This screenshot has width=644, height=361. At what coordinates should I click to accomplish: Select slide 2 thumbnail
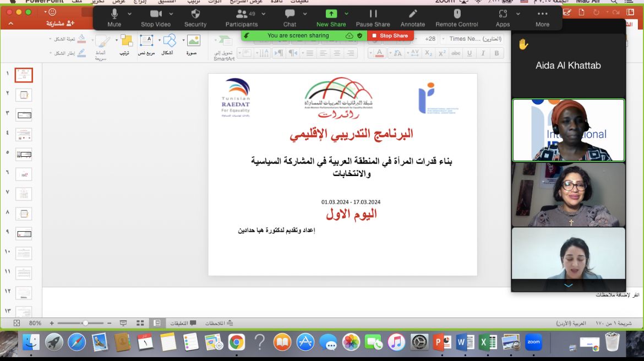coord(24,95)
